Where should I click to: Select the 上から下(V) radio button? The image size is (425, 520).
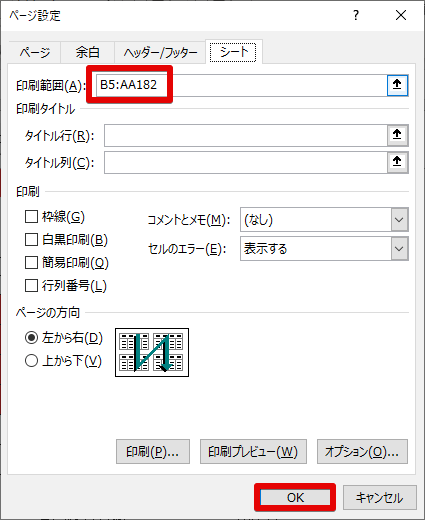[x=31, y=361]
